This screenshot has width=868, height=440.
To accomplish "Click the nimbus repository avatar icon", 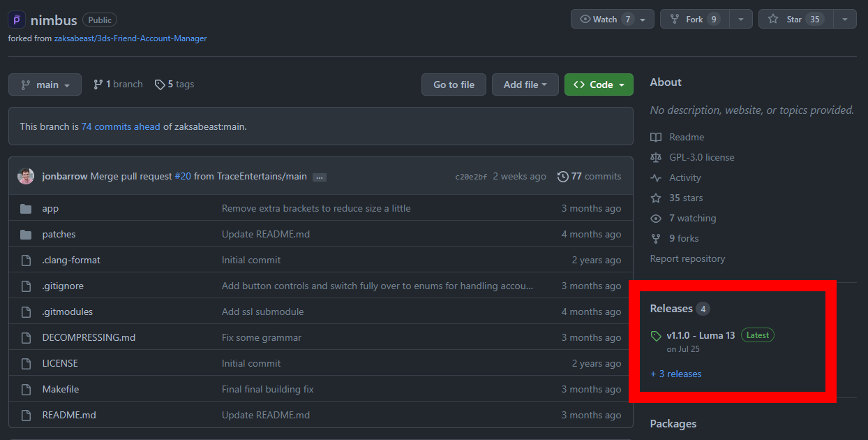I will pos(17,20).
